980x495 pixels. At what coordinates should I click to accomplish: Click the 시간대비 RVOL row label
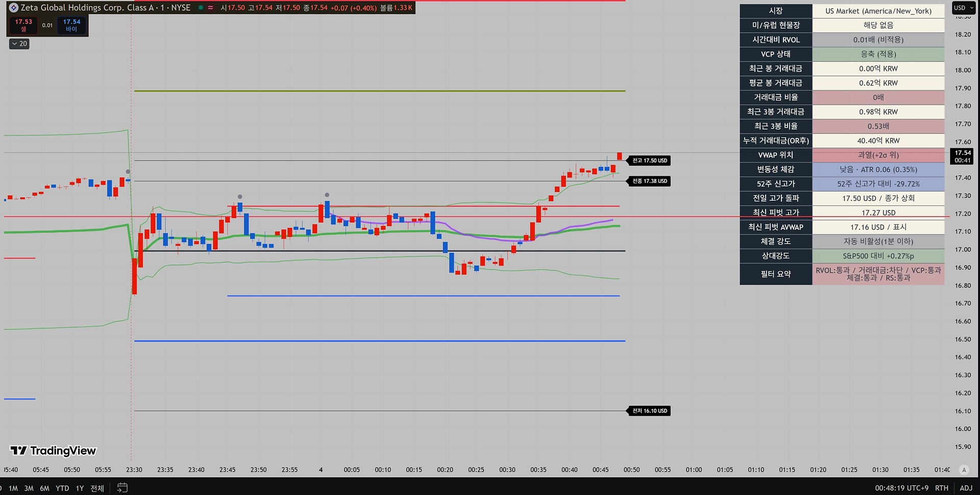(776, 40)
